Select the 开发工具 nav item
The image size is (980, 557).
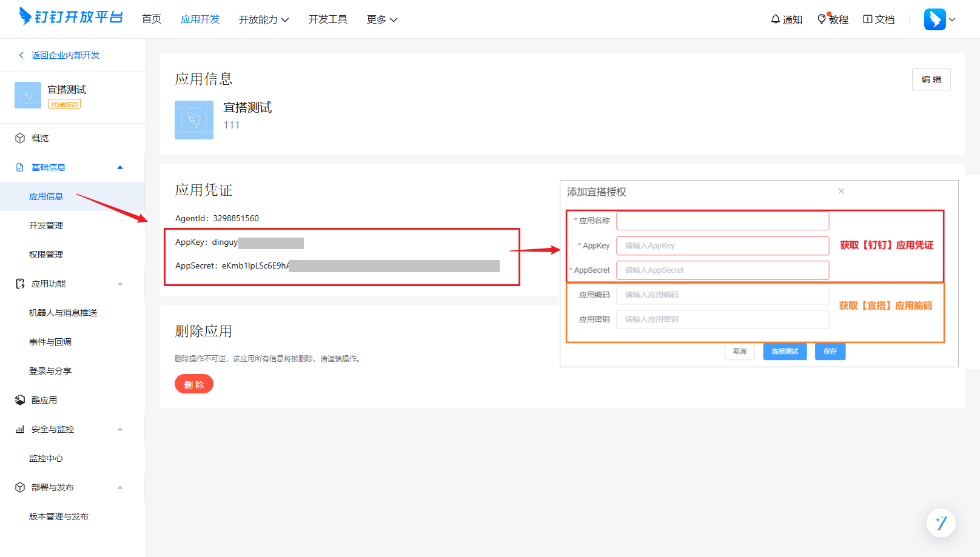pyautogui.click(x=328, y=19)
